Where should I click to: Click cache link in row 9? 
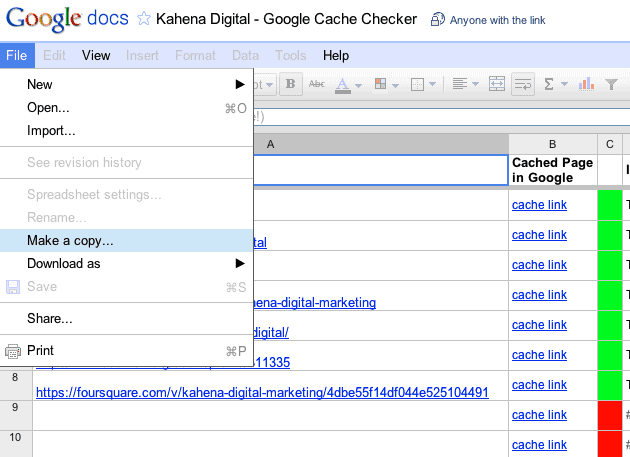(539, 414)
